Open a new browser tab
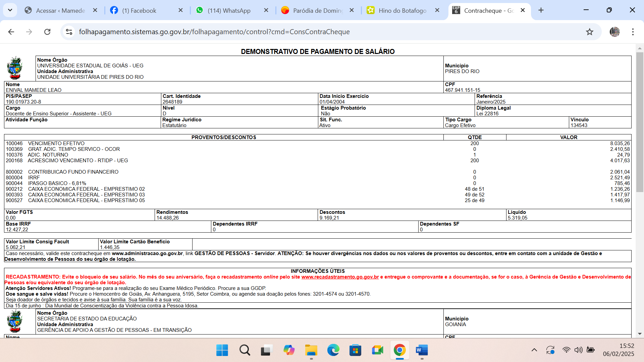Screen dimensions: 644x362 click(x=541, y=10)
